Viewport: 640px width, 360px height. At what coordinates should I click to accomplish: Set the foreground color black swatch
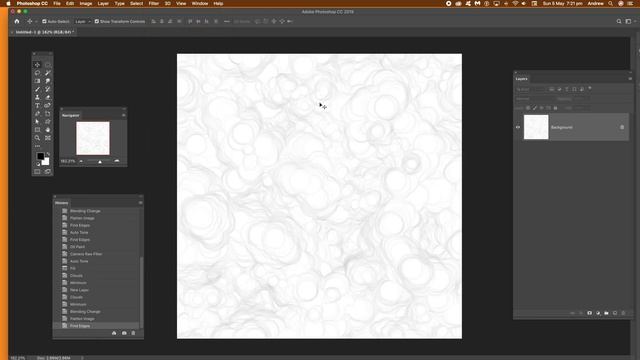[x=40, y=156]
